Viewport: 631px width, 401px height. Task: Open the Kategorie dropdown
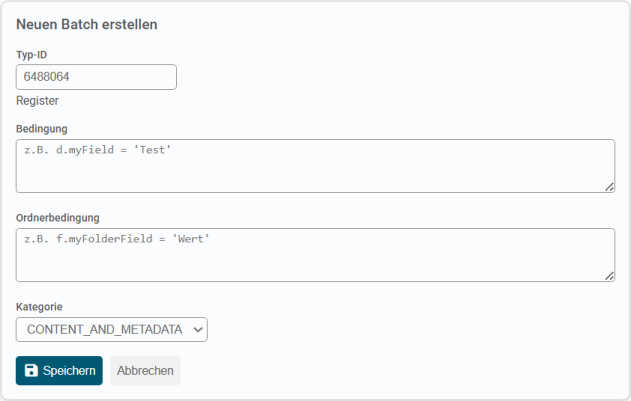111,329
